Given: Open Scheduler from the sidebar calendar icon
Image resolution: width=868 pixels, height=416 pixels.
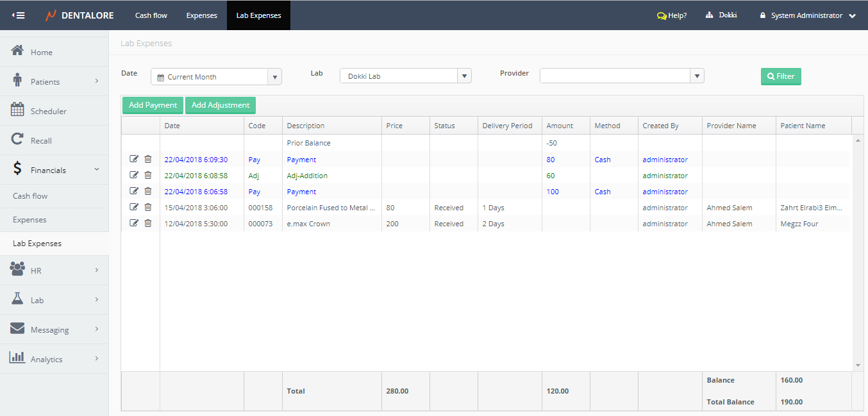Looking at the screenshot, I should [x=18, y=110].
